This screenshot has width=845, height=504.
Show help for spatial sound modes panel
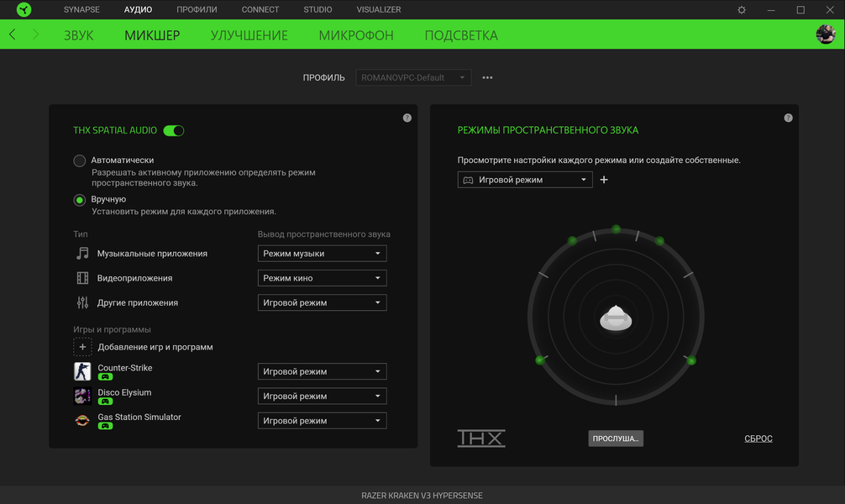pos(789,118)
